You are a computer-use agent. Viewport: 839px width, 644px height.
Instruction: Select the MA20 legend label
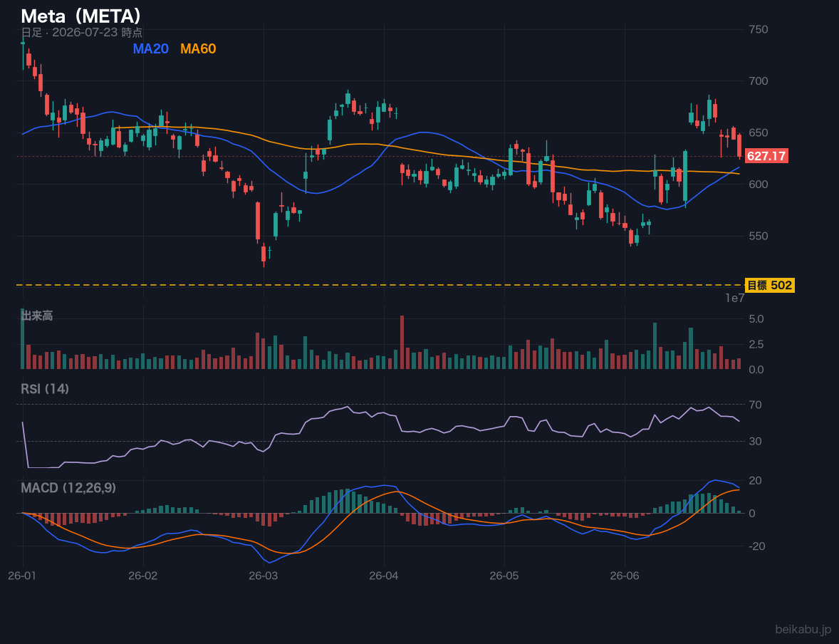[x=150, y=48]
